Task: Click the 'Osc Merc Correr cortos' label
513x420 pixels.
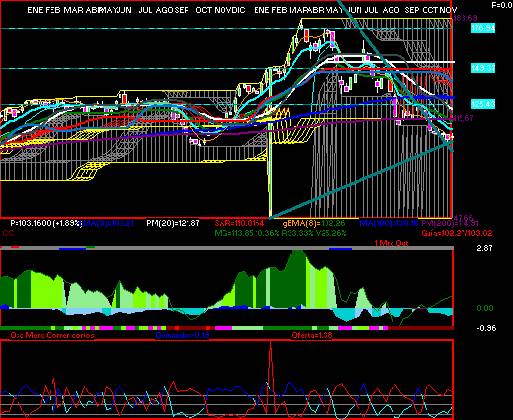Action: pyautogui.click(x=52, y=335)
